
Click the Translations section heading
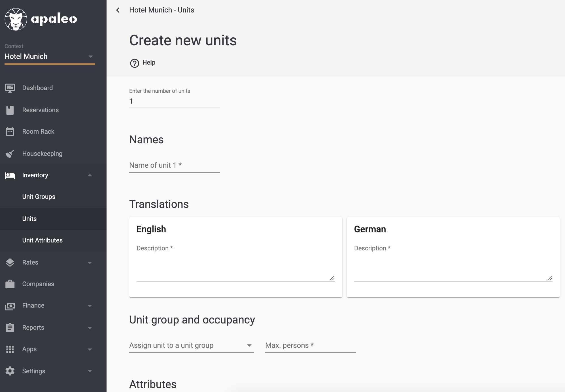coord(159,204)
